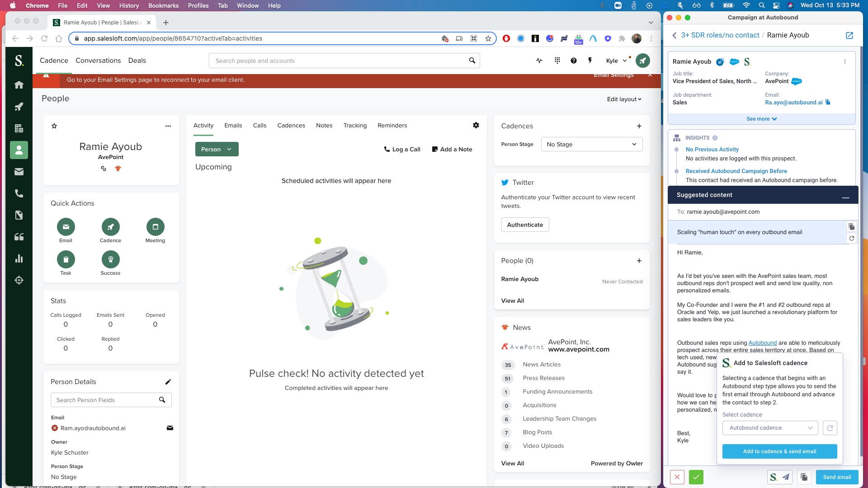Screen dimensions: 868x488
Task: Edit Person Details with pencil icon
Action: (168, 382)
